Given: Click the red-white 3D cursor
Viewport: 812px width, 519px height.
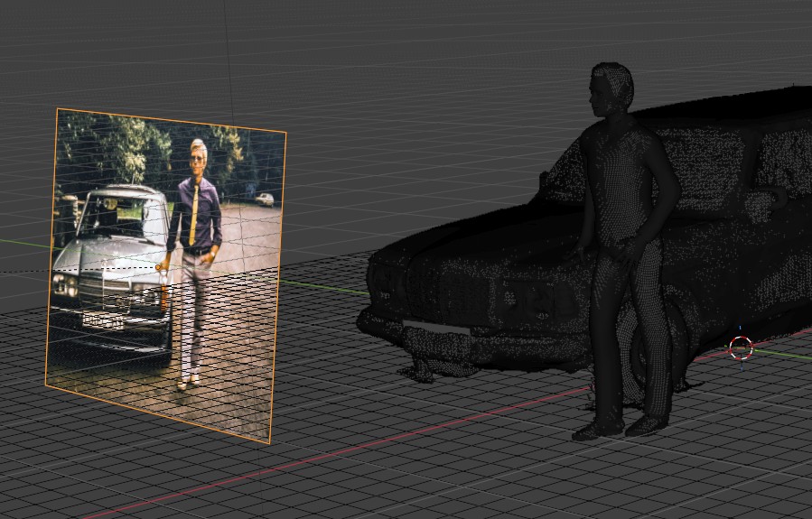Looking at the screenshot, I should pos(741,348).
